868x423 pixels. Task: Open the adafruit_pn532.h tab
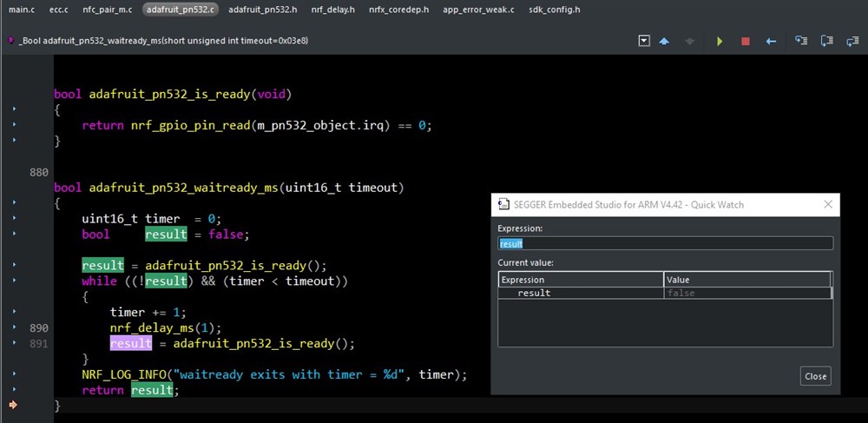(x=263, y=10)
